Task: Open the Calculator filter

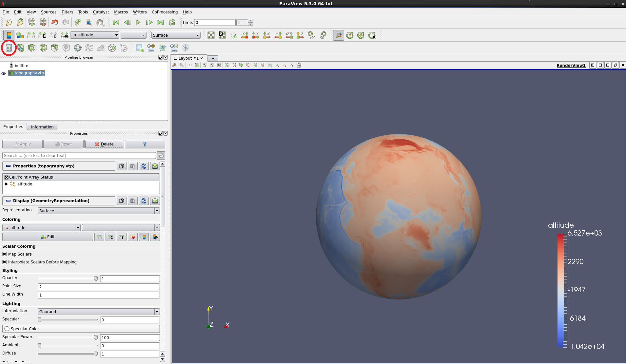Action: 9,48
